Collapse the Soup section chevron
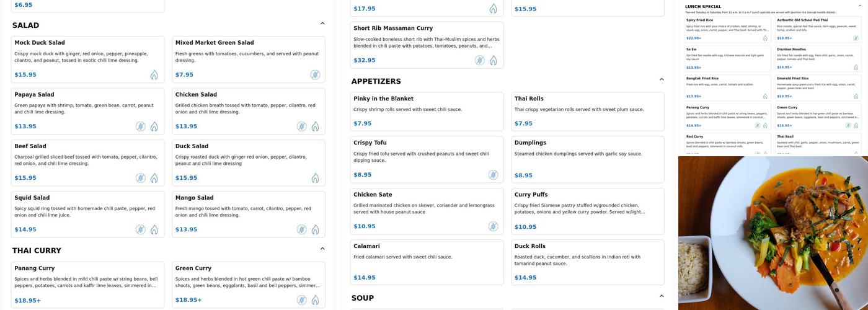Viewport: 868px width, 310px height. [x=662, y=296]
